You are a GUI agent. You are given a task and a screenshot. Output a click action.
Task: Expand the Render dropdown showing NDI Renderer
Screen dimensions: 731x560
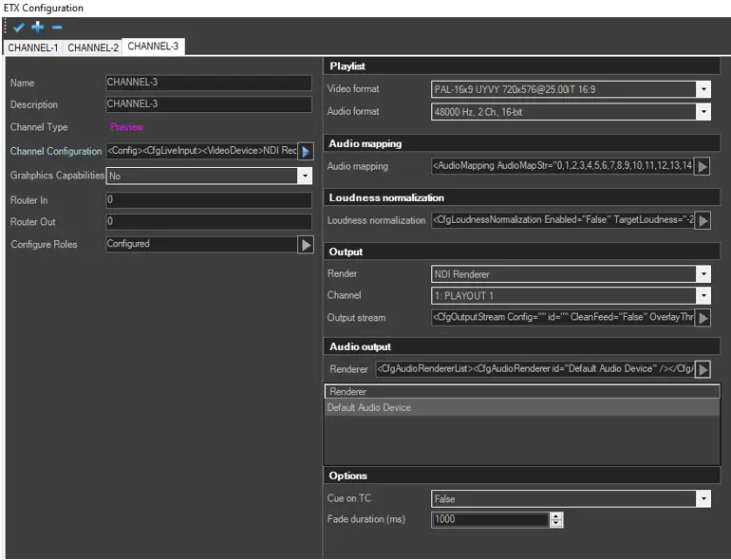pyautogui.click(x=703, y=274)
